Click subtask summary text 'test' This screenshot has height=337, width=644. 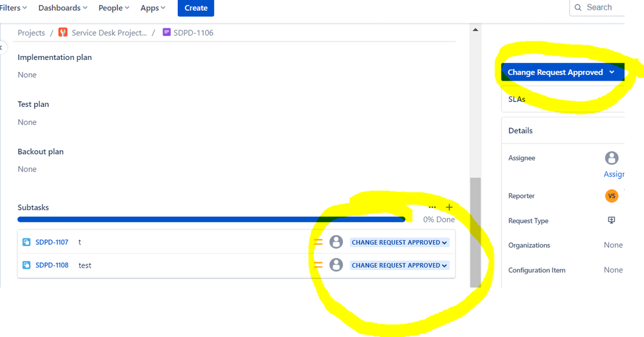tap(84, 265)
